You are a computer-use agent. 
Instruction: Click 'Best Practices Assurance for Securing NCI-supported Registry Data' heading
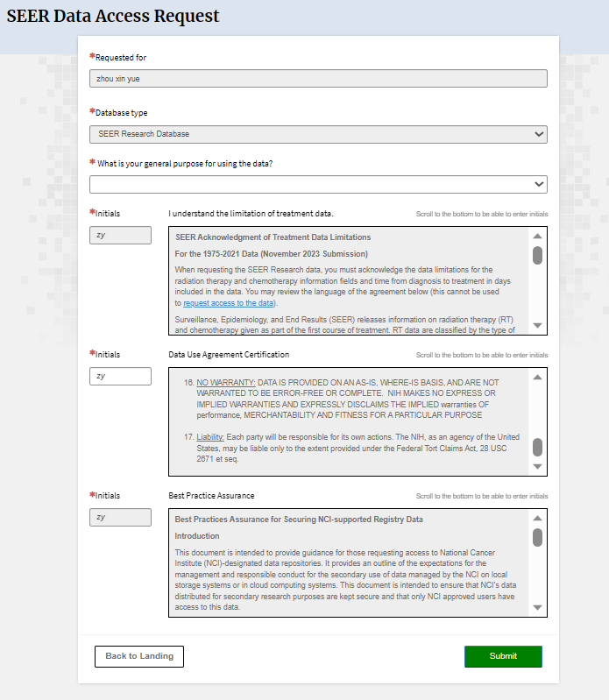pos(299,520)
